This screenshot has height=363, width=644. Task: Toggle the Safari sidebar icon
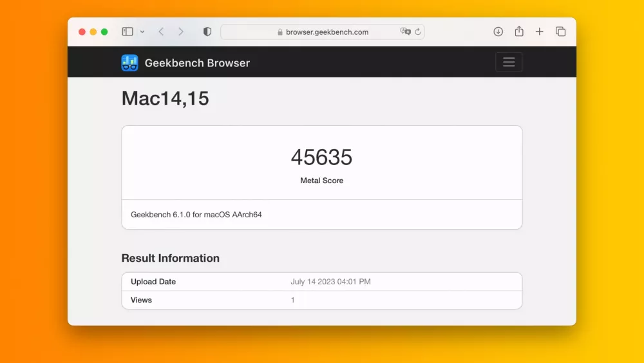(128, 32)
